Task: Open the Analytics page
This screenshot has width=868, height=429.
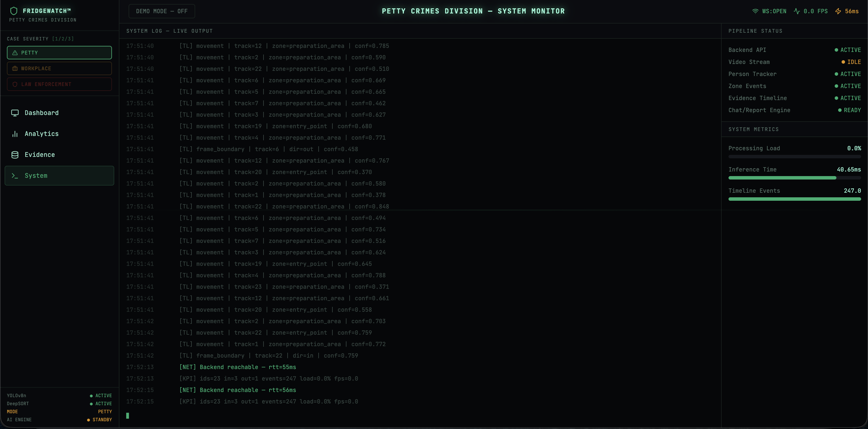Action: pos(41,134)
